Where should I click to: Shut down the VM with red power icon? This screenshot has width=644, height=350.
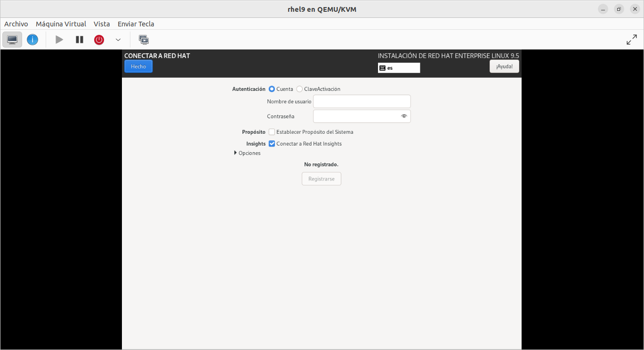coord(99,40)
